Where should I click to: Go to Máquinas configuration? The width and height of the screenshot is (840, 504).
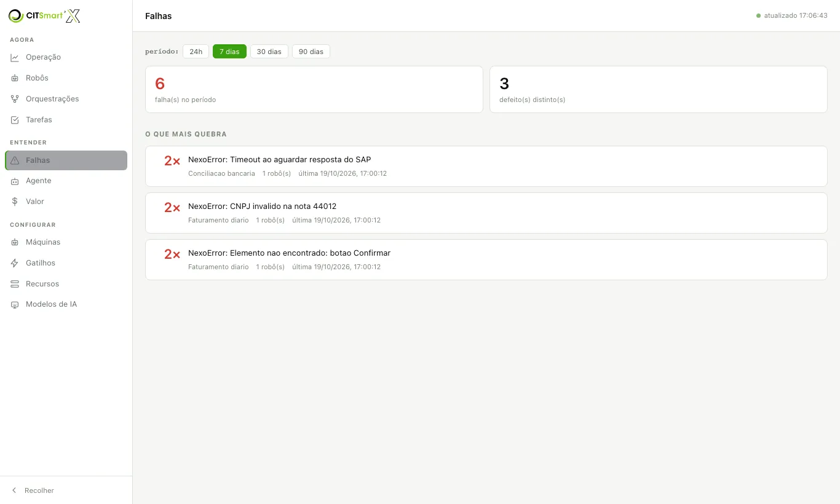(x=66, y=242)
